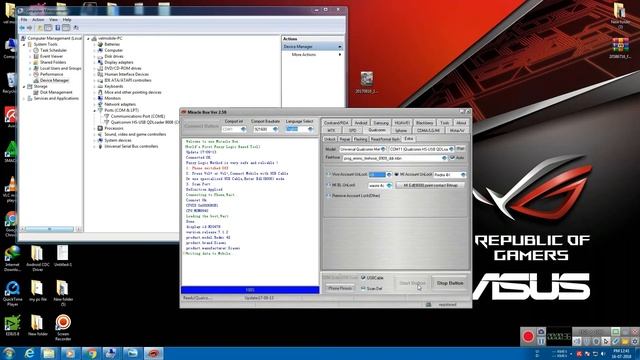Image resolution: width=640 pixels, height=360 pixels.
Task: Click the mouse cursor icon in recorder widget
Action: tap(606, 341)
